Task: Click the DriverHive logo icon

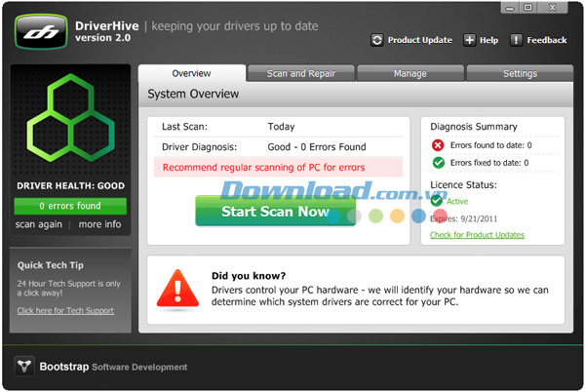Action: coord(41,32)
